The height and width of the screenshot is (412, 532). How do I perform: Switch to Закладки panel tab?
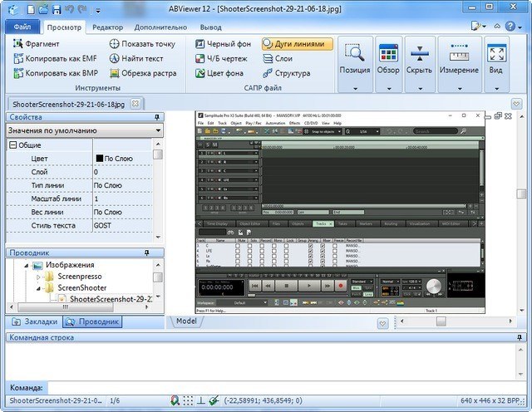33,321
